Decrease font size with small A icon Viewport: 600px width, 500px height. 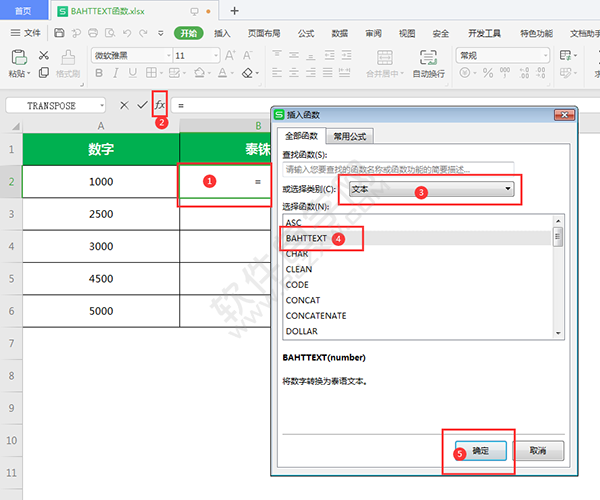pyautogui.click(x=248, y=55)
